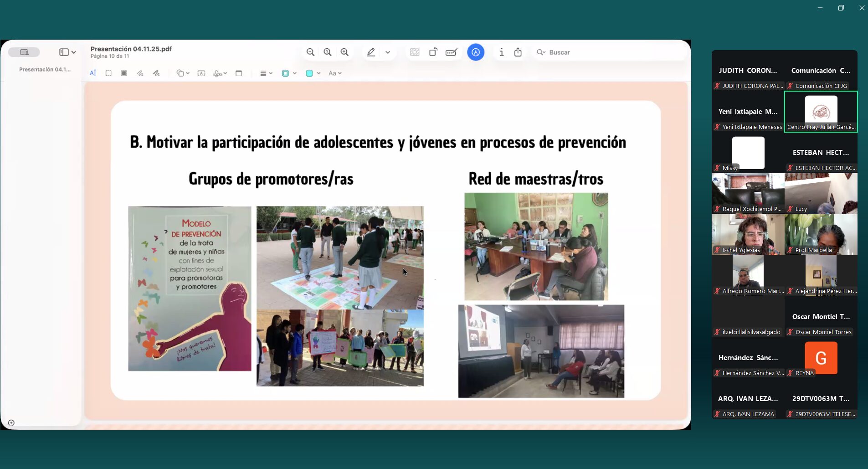Toggle the text box annotation tool
The height and width of the screenshot is (469, 868).
point(201,73)
